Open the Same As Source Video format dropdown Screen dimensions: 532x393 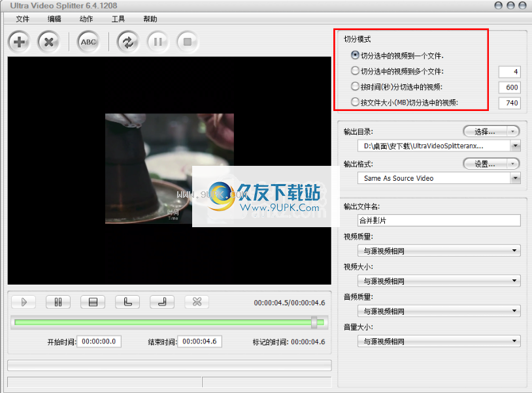coord(516,178)
